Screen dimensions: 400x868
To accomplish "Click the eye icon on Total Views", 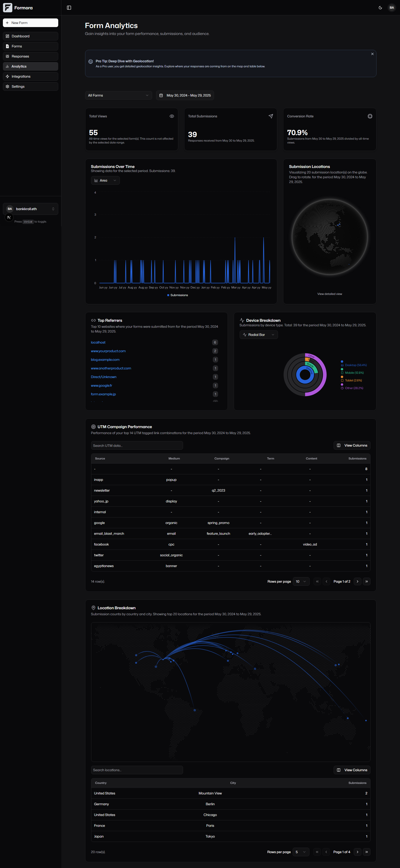I will tap(172, 116).
